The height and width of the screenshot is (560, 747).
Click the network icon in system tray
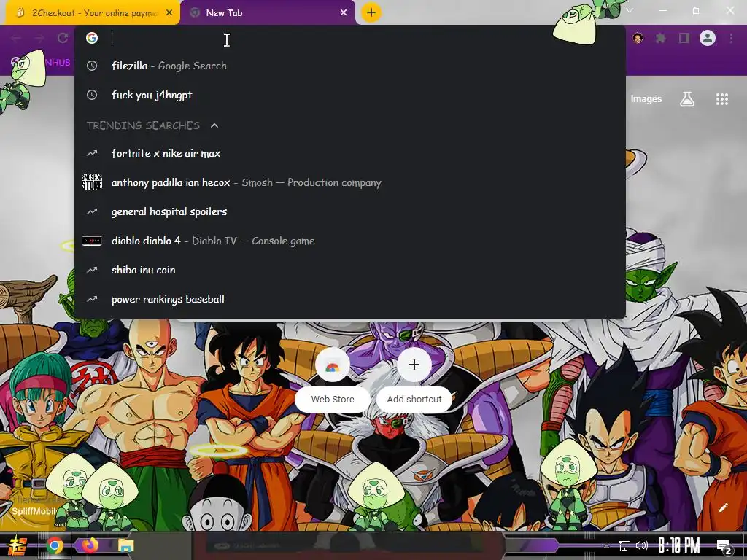pos(624,545)
